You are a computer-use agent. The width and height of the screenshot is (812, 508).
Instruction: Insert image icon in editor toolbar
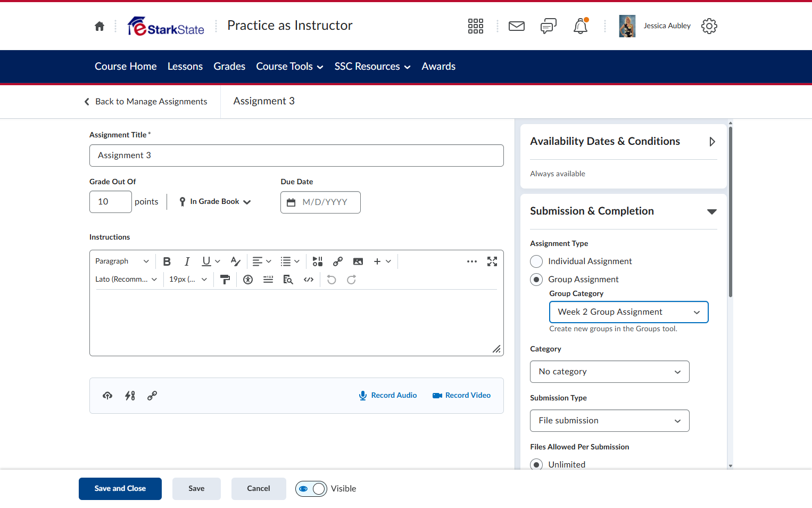pyautogui.click(x=358, y=261)
